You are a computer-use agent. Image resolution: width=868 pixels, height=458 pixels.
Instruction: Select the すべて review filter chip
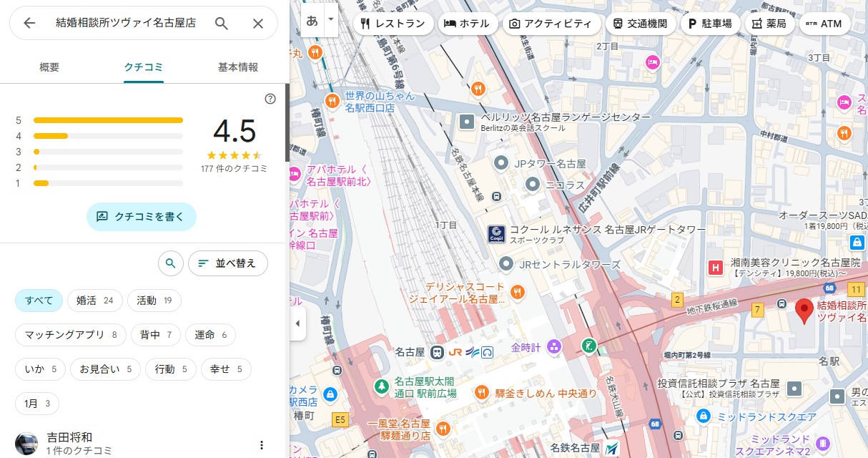click(39, 301)
